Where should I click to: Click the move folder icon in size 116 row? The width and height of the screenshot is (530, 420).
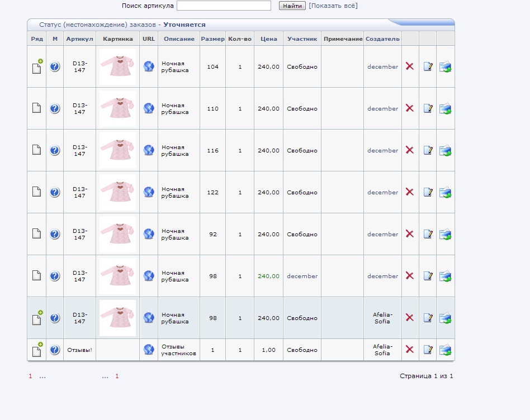coord(445,151)
